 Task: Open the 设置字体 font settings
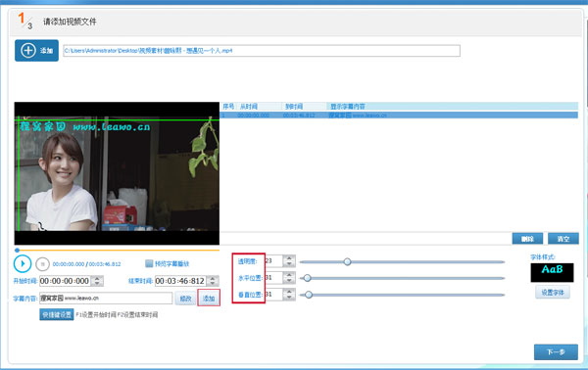[x=553, y=293]
